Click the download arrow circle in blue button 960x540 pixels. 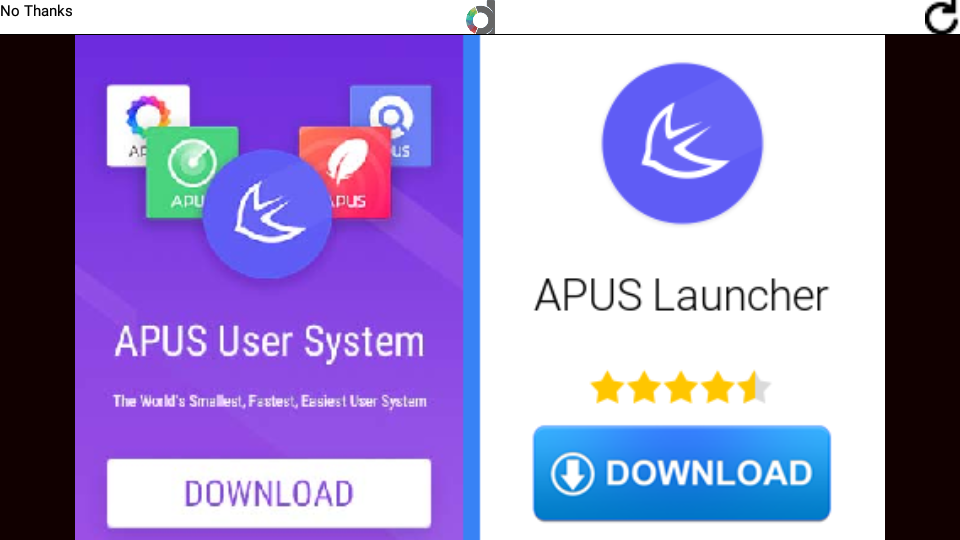[x=572, y=474]
